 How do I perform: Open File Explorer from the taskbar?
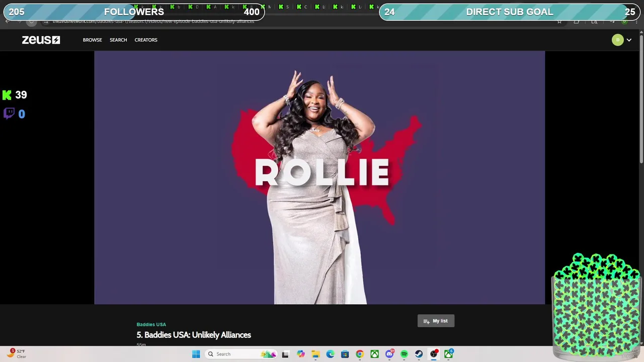(x=315, y=354)
